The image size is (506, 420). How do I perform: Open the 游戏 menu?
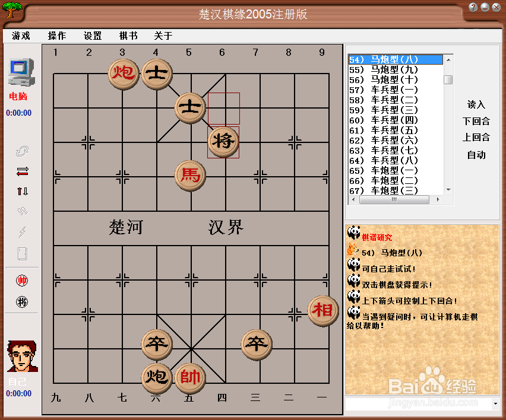click(x=21, y=36)
